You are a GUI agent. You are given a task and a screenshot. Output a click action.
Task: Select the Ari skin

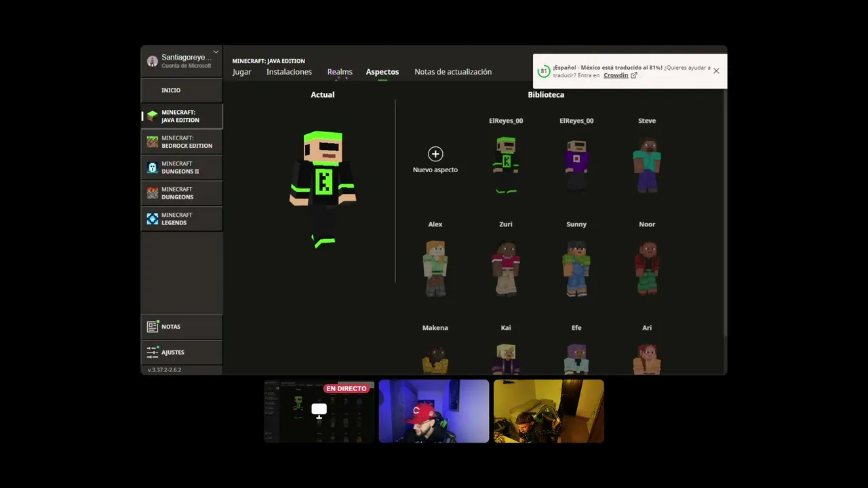pyautogui.click(x=647, y=359)
